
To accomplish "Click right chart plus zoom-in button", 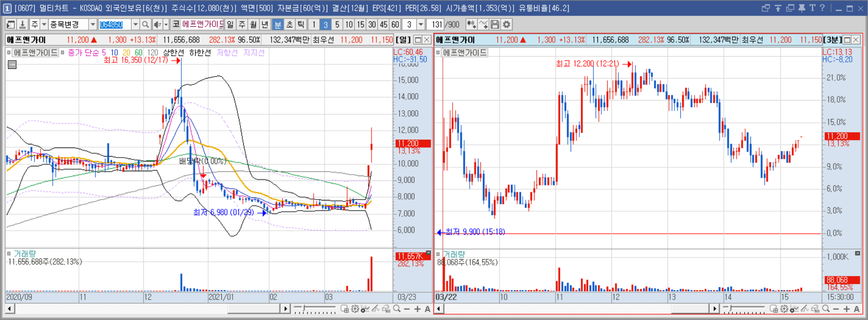I will [x=847, y=309].
